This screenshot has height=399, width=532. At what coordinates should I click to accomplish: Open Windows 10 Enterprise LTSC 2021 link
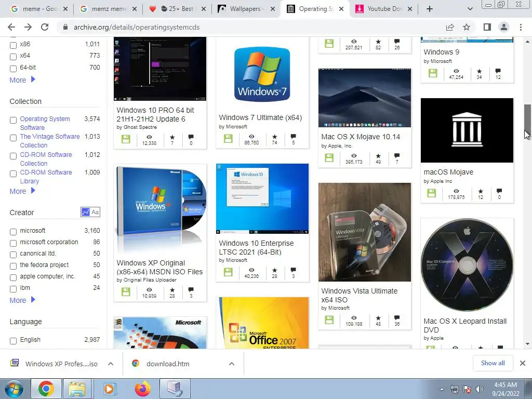(256, 248)
